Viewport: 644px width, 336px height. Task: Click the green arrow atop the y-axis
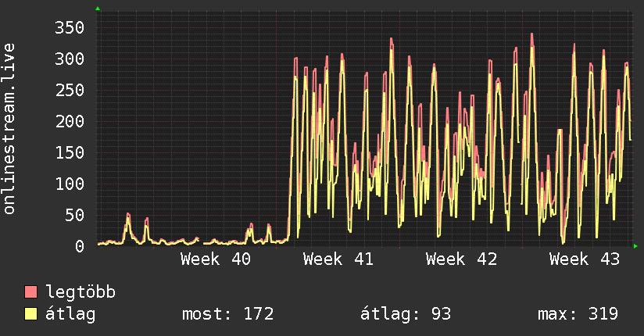pos(98,9)
